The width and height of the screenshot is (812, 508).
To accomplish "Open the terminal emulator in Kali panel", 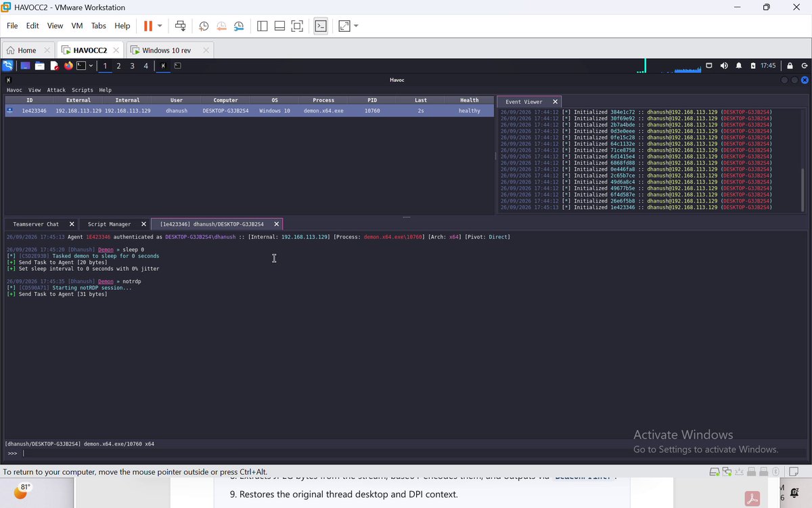I will (x=81, y=66).
